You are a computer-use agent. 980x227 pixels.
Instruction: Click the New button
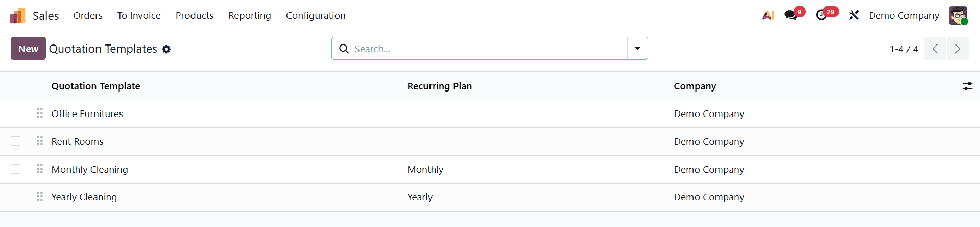pos(28,49)
